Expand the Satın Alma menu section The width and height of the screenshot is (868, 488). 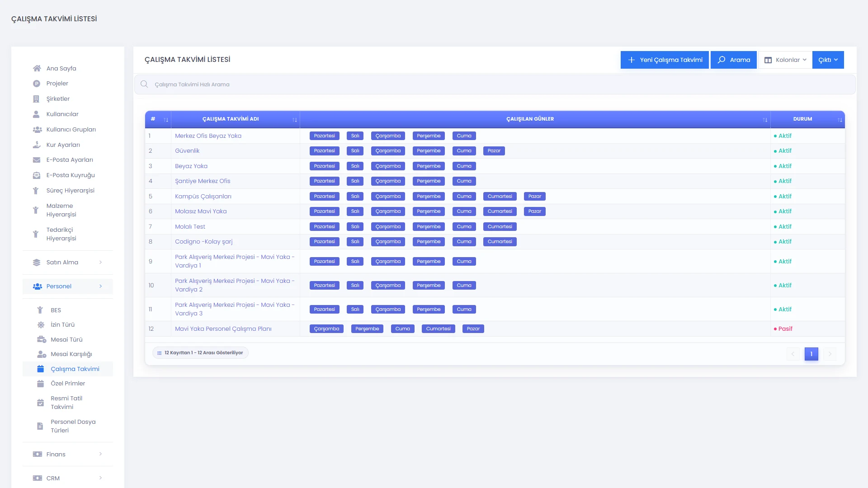pyautogui.click(x=68, y=263)
